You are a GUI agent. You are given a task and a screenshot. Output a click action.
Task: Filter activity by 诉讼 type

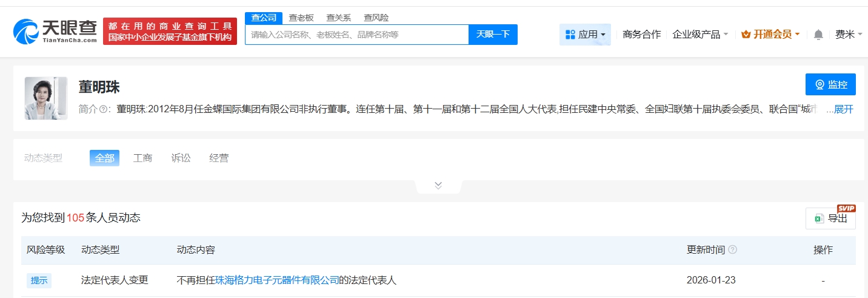click(181, 158)
